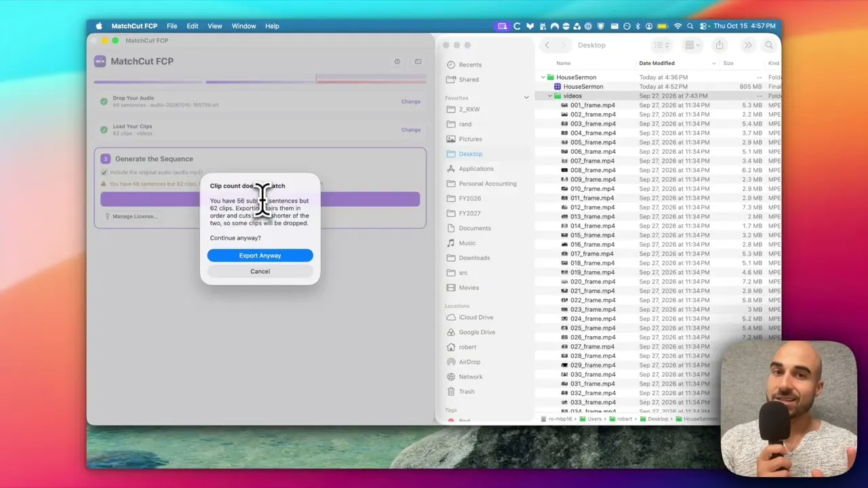Open the Help menu
868x488 pixels.
point(272,26)
